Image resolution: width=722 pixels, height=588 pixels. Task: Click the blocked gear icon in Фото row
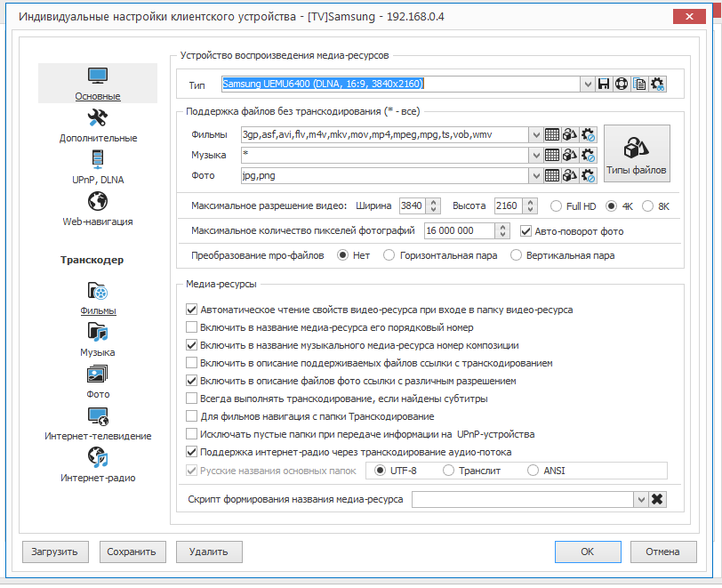[x=588, y=175]
